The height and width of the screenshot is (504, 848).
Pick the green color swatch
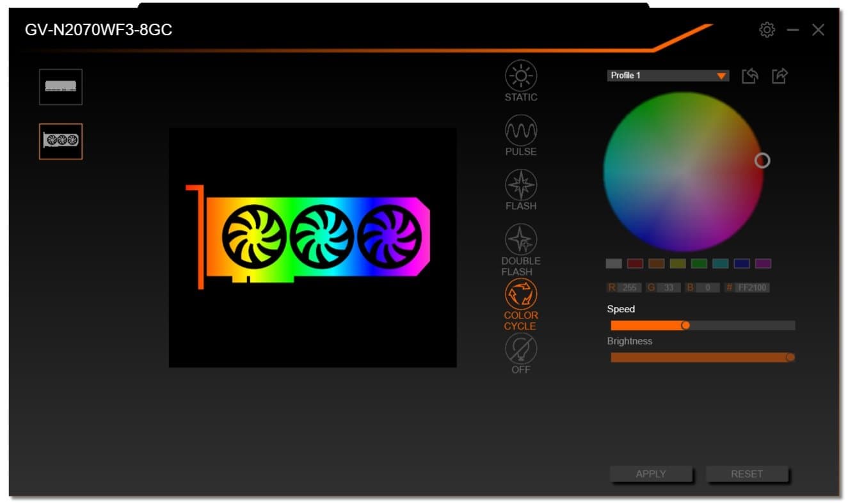point(699,264)
